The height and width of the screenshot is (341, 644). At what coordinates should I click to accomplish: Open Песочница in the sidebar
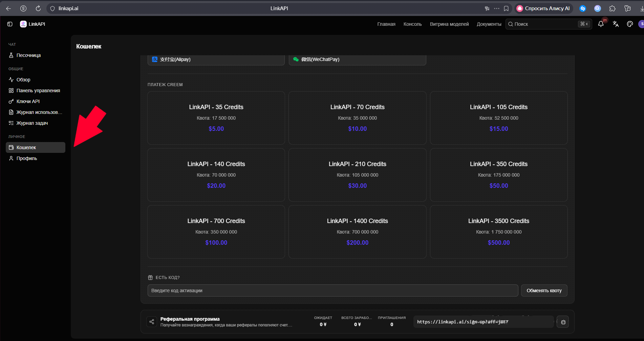click(x=36, y=55)
